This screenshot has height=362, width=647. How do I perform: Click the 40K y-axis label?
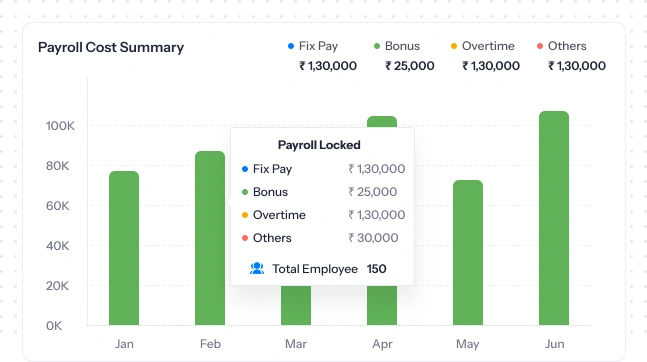57,246
